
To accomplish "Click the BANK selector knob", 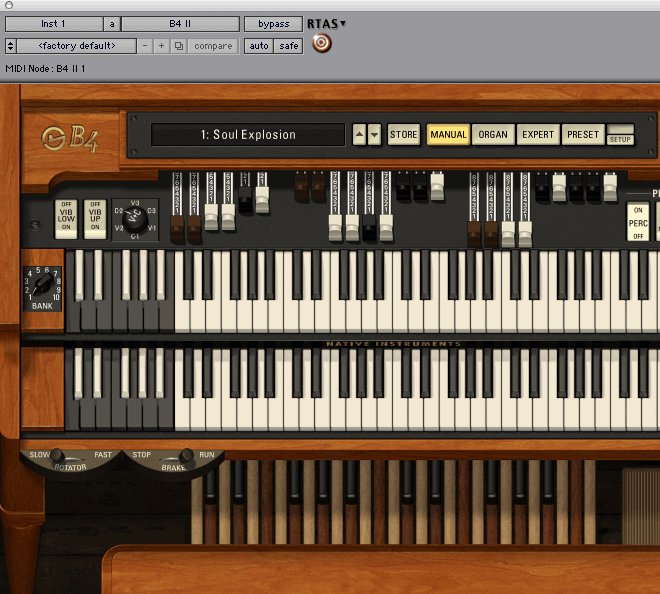I will pyautogui.click(x=42, y=285).
